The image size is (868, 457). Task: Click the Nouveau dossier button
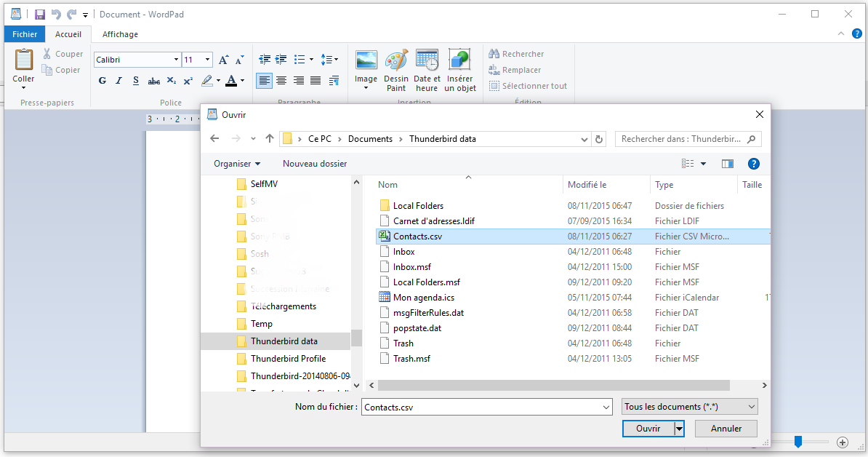tap(315, 164)
